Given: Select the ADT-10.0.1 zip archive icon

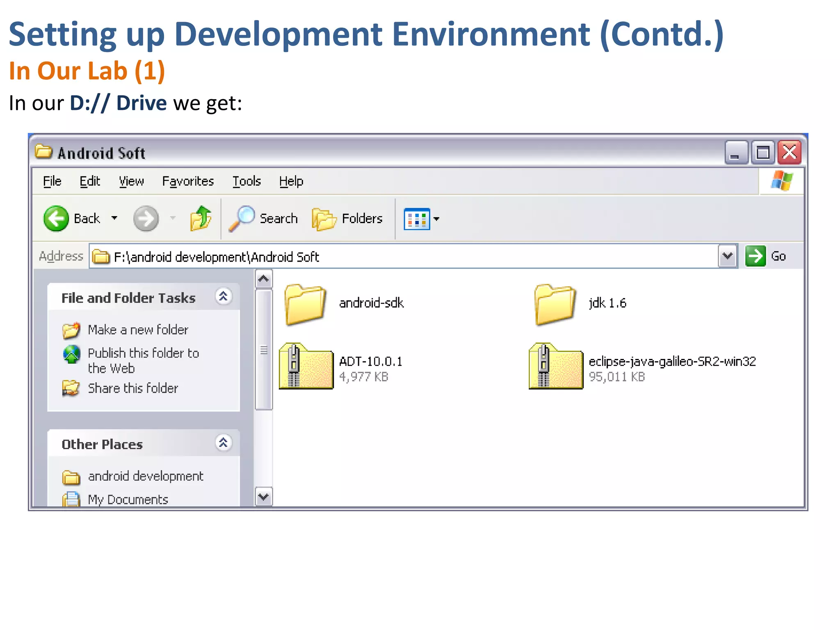Looking at the screenshot, I should tap(306, 366).
